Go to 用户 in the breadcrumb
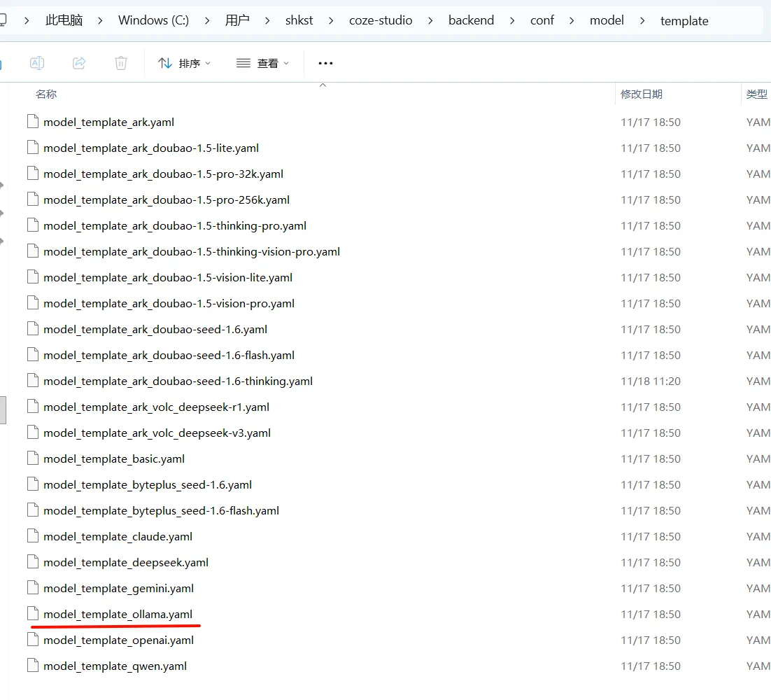Image resolution: width=771 pixels, height=700 pixels. [x=237, y=20]
